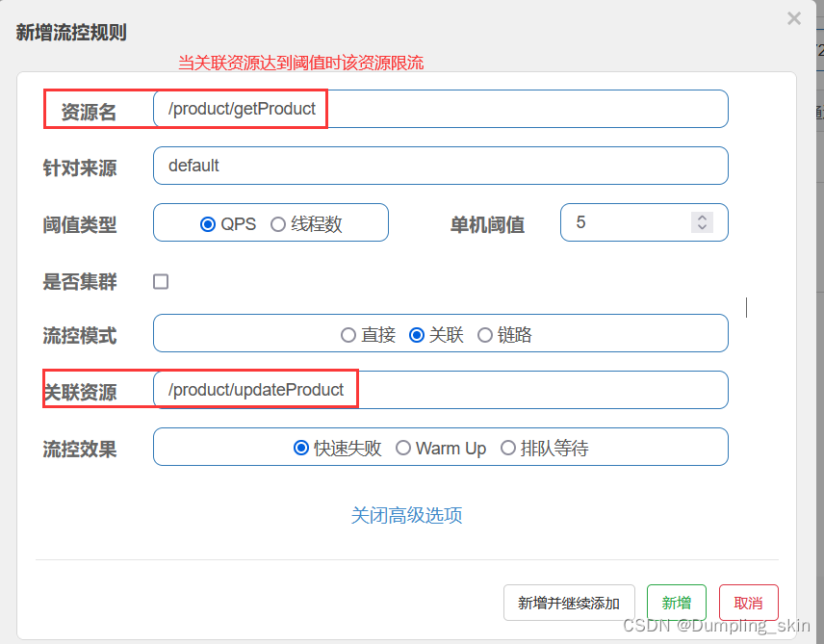Select the QPS threshold type
Screen dimensions: 824x644
(208, 224)
